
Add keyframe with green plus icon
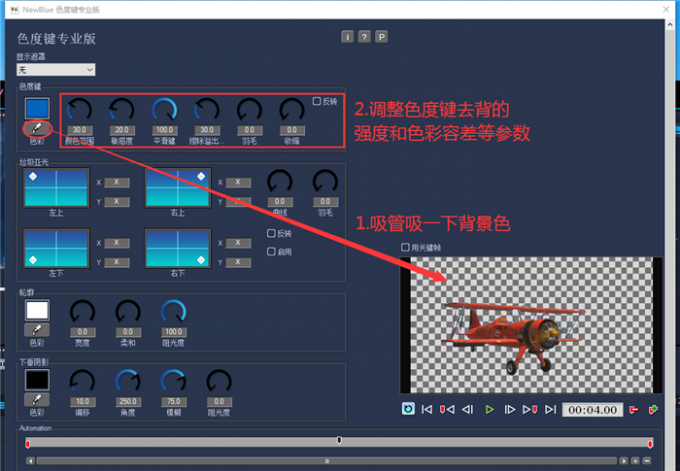pos(653,409)
